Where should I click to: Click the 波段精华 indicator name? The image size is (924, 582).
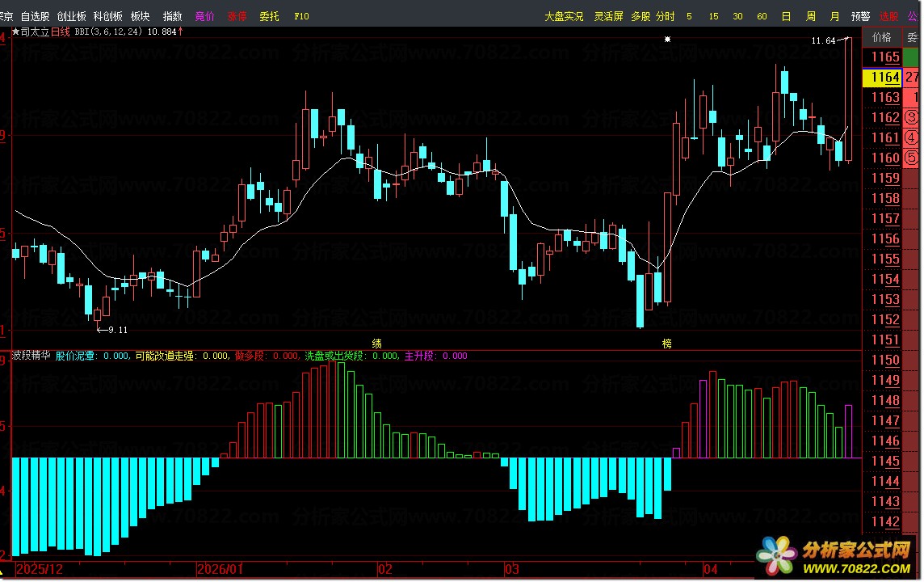click(31, 356)
